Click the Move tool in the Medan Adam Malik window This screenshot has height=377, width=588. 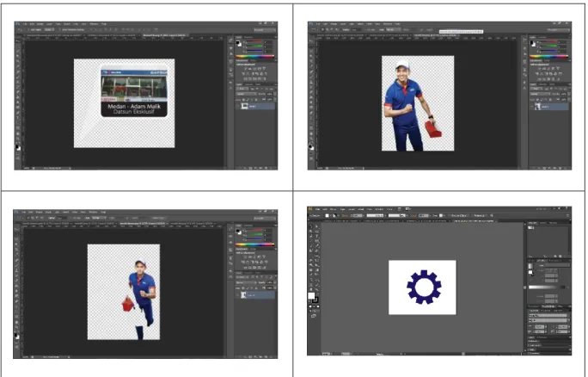pyautogui.click(x=18, y=41)
